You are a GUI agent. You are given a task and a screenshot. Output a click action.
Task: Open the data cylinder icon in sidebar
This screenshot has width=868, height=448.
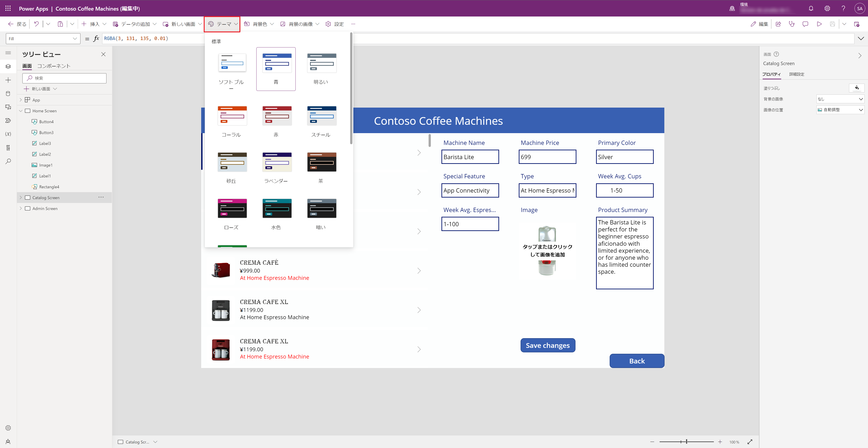[x=8, y=93]
